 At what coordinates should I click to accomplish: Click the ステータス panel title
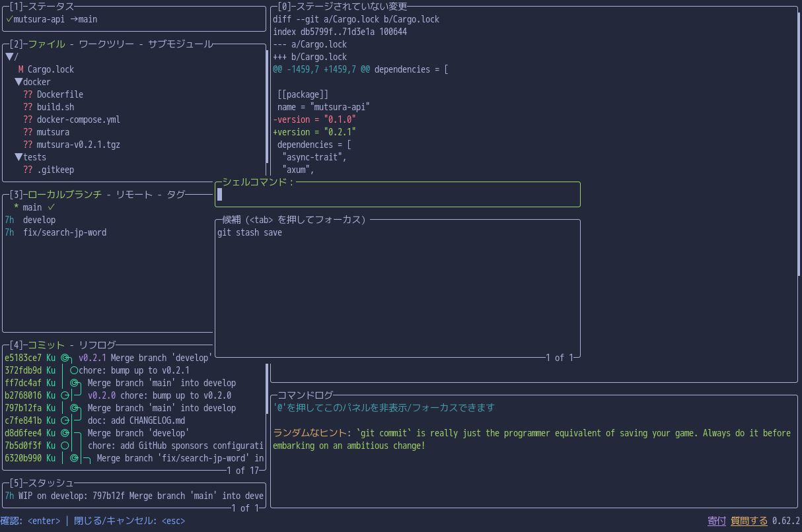click(51, 7)
